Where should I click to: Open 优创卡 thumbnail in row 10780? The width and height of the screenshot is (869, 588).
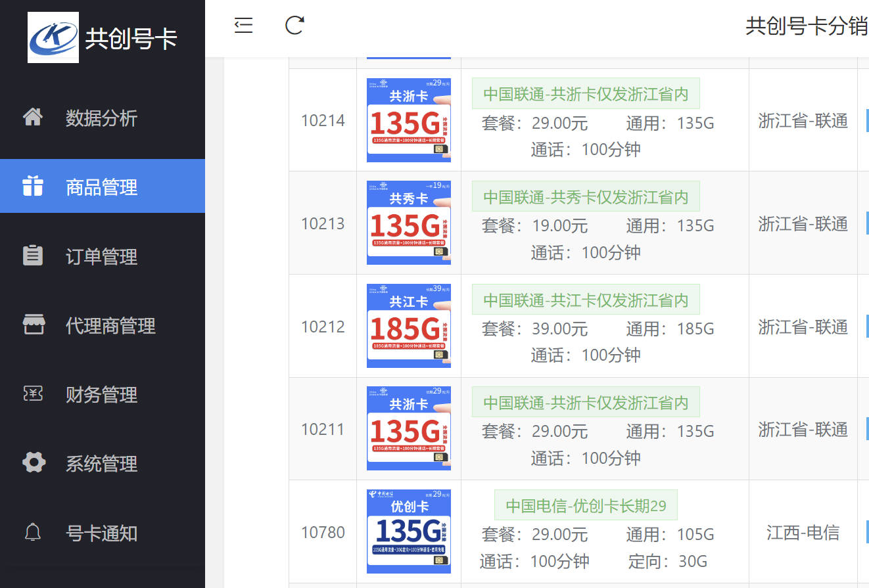pos(409,531)
